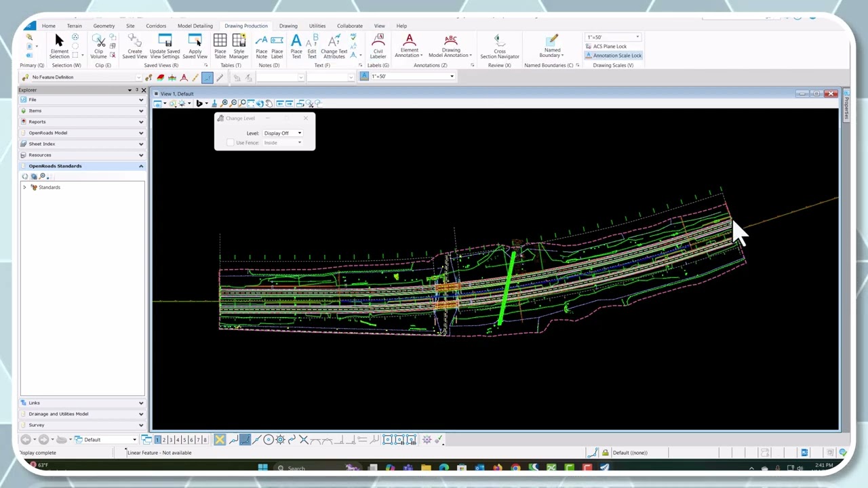Click the red A icon in feature definition toolbar
The image size is (868, 488).
[x=184, y=77]
